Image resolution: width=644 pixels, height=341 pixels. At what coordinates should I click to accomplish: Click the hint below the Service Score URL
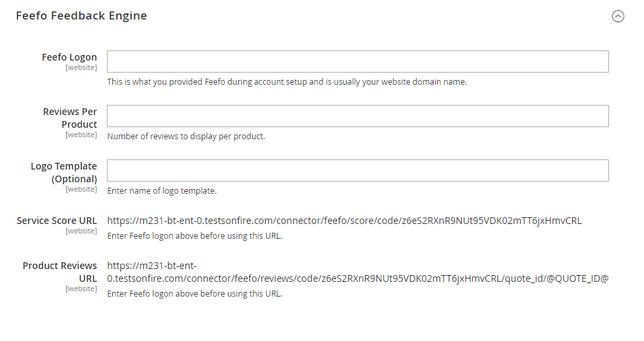[195, 236]
